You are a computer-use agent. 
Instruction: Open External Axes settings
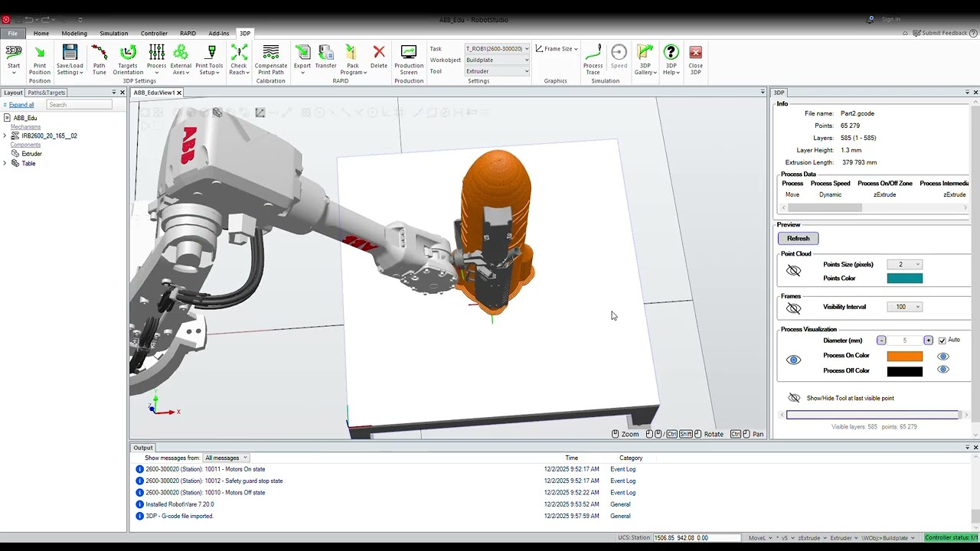(x=181, y=60)
